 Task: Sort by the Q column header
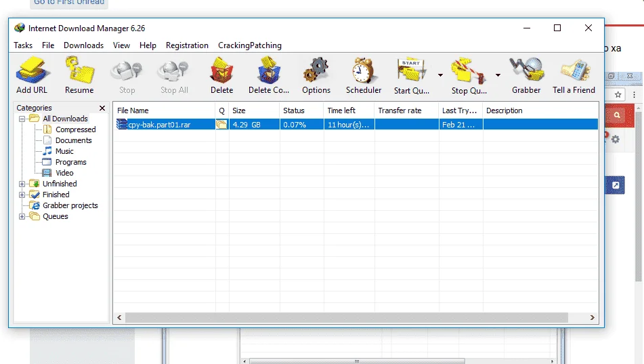point(222,110)
